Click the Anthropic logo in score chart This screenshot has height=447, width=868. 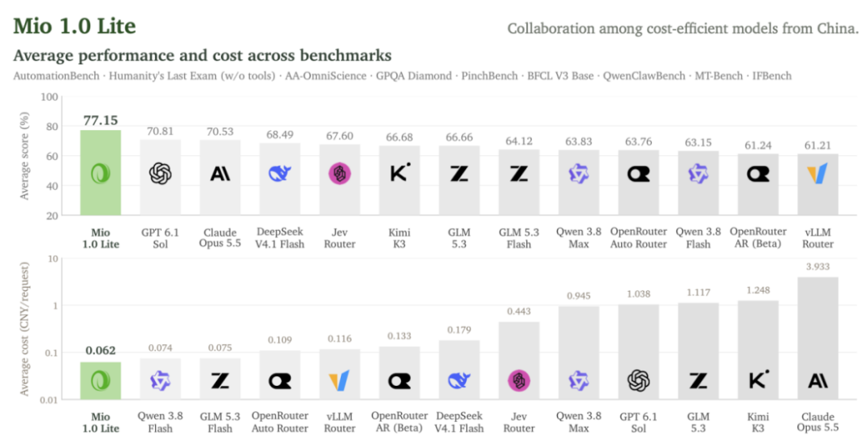(219, 174)
